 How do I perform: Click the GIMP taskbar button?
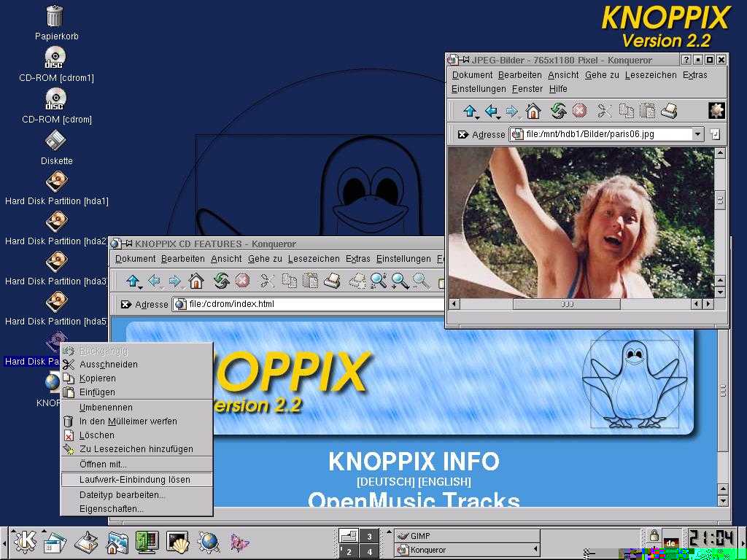coord(468,536)
